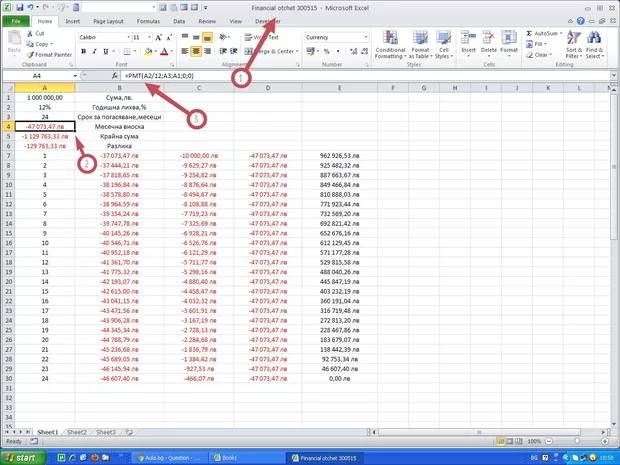Save the workbook from Quick Access Toolbar
The height and width of the screenshot is (465, 620).
19,7
